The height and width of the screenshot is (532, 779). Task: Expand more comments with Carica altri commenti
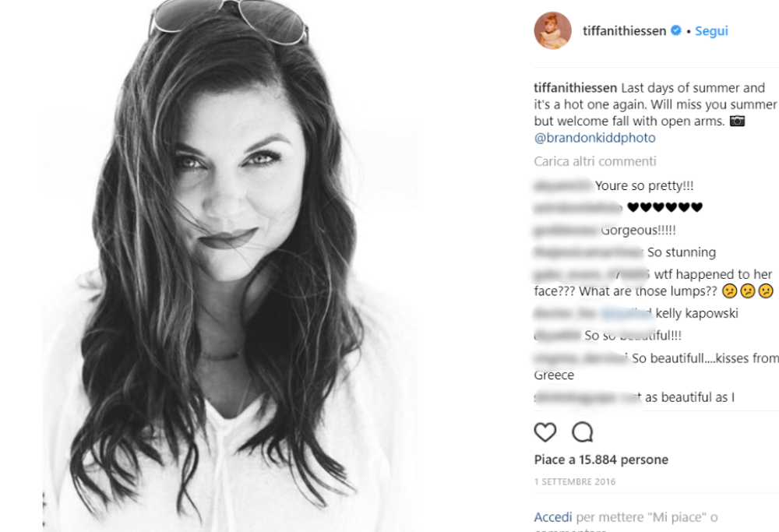pos(594,161)
